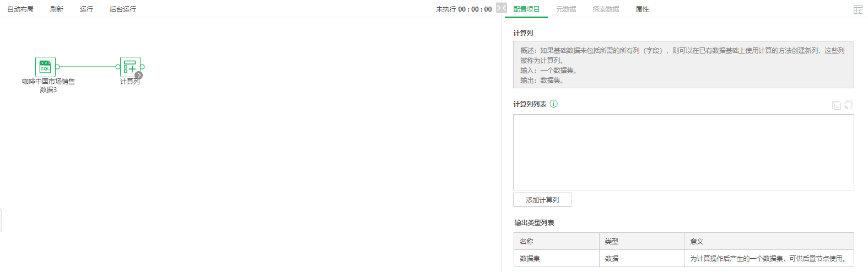This screenshot has width=868, height=272.
Task: Open the 元数据 tab
Action: 566,9
